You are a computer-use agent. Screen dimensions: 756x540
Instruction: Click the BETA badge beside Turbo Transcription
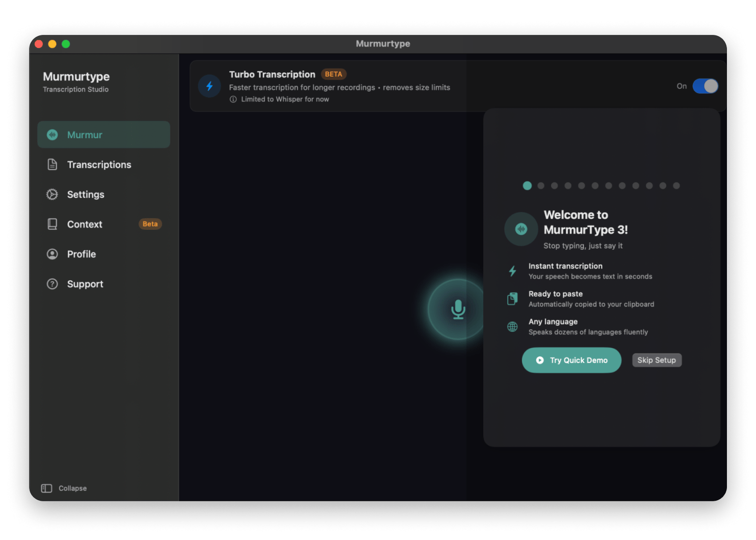[333, 74]
